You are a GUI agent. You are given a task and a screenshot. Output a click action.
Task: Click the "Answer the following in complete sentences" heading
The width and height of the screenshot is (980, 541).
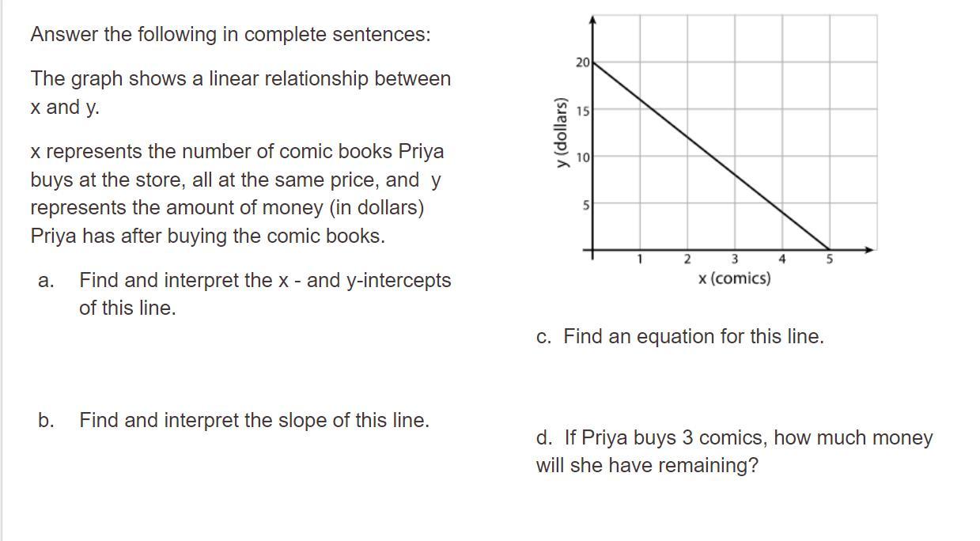tap(231, 35)
